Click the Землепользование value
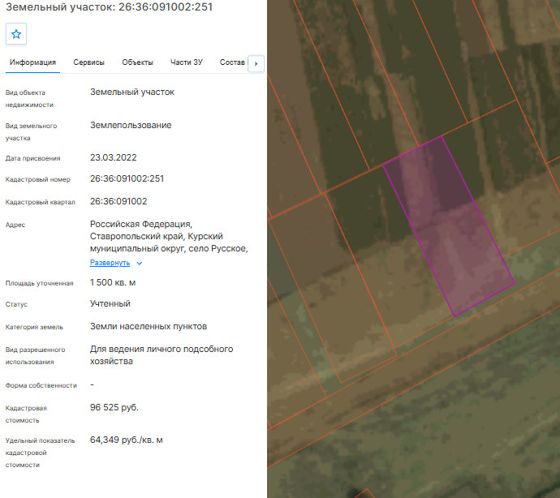The width and height of the screenshot is (560, 498). tap(131, 125)
